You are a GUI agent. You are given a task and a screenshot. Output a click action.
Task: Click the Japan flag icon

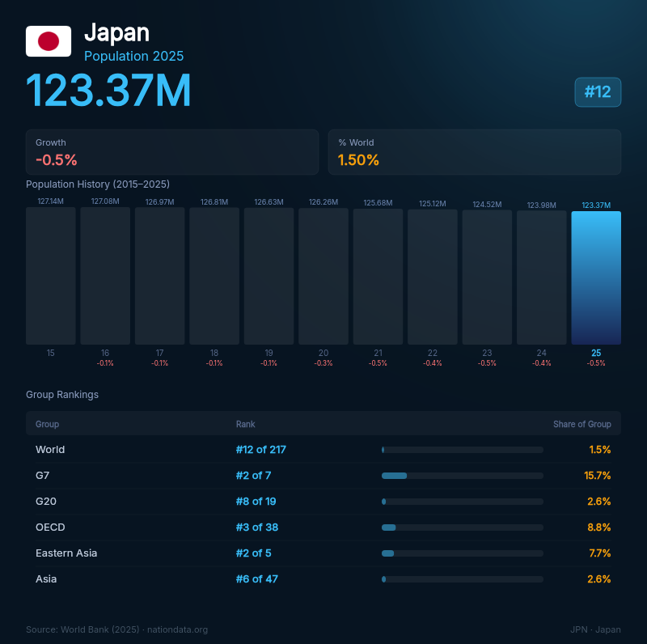coord(49,41)
